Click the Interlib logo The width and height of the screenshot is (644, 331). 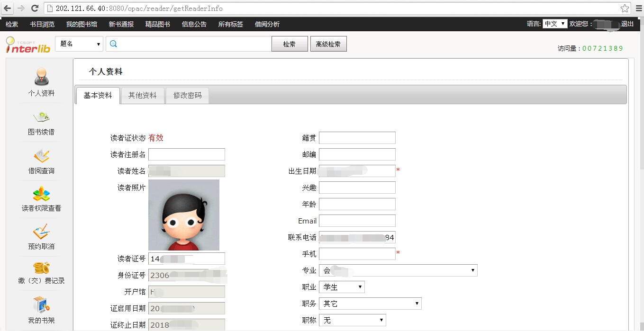(27, 45)
